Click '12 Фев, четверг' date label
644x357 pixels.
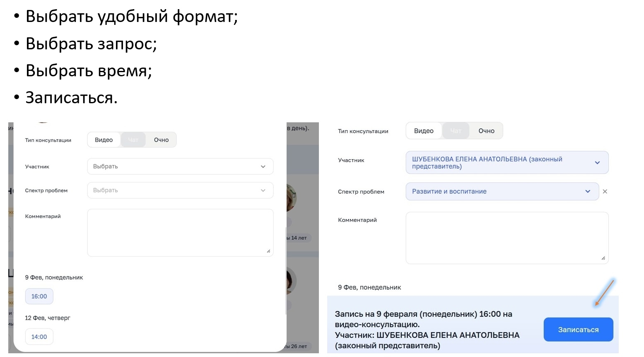48,318
